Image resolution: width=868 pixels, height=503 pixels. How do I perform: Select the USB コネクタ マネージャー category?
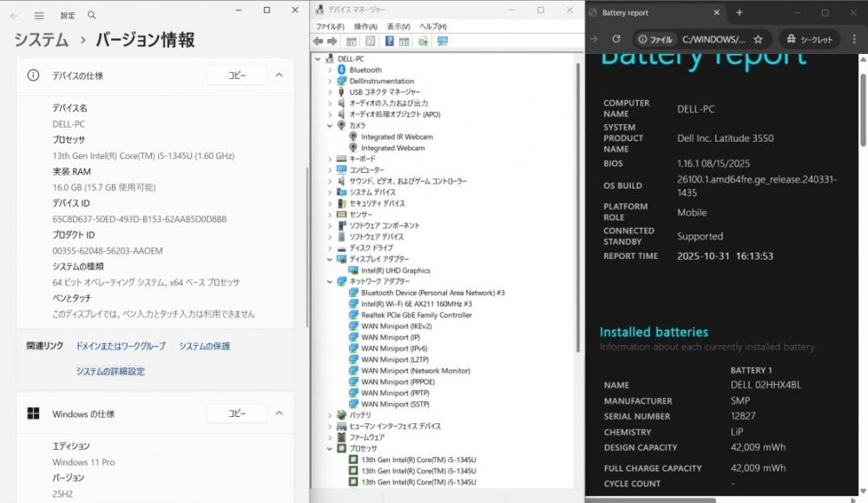385,92
